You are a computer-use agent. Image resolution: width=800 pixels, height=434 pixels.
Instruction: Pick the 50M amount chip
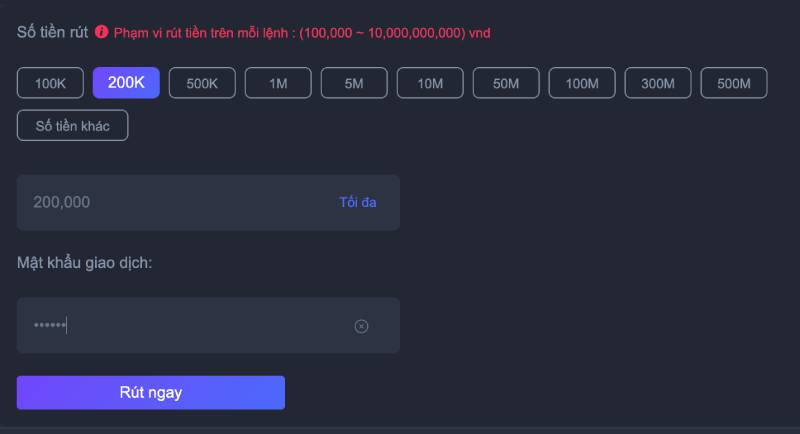point(506,83)
